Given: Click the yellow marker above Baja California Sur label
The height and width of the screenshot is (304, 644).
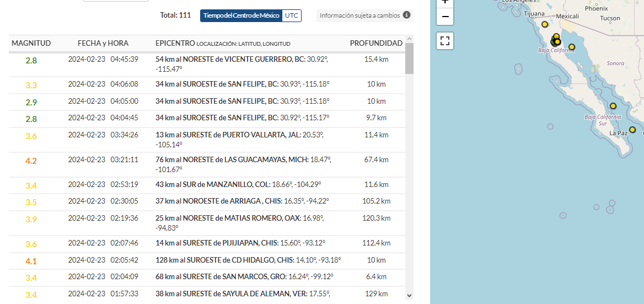Looking at the screenshot, I should (x=613, y=106).
